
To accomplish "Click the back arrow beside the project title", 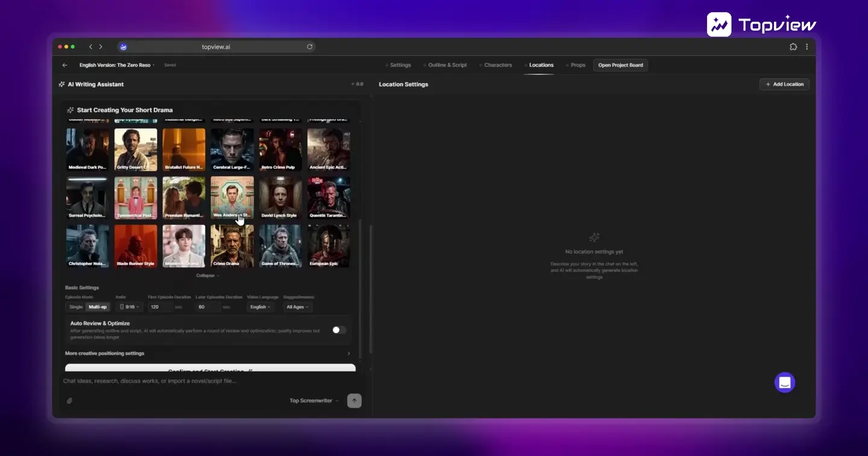I will pyautogui.click(x=64, y=65).
